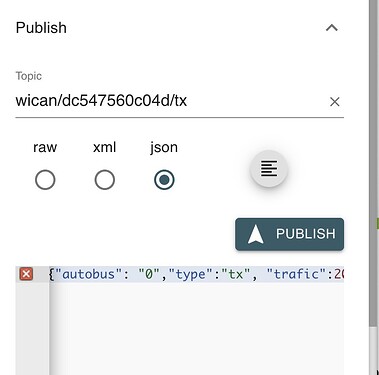
Task: Clear the topic field with the X icon
Action: 334,102
